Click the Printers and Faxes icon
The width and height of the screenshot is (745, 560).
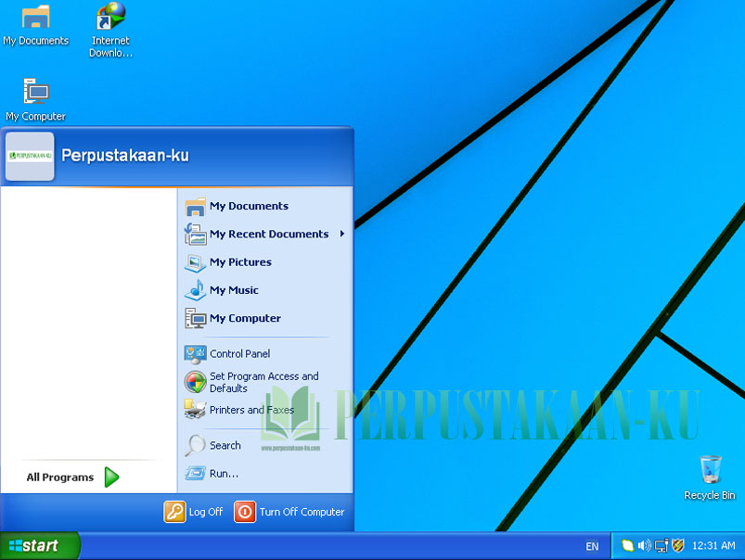click(195, 410)
